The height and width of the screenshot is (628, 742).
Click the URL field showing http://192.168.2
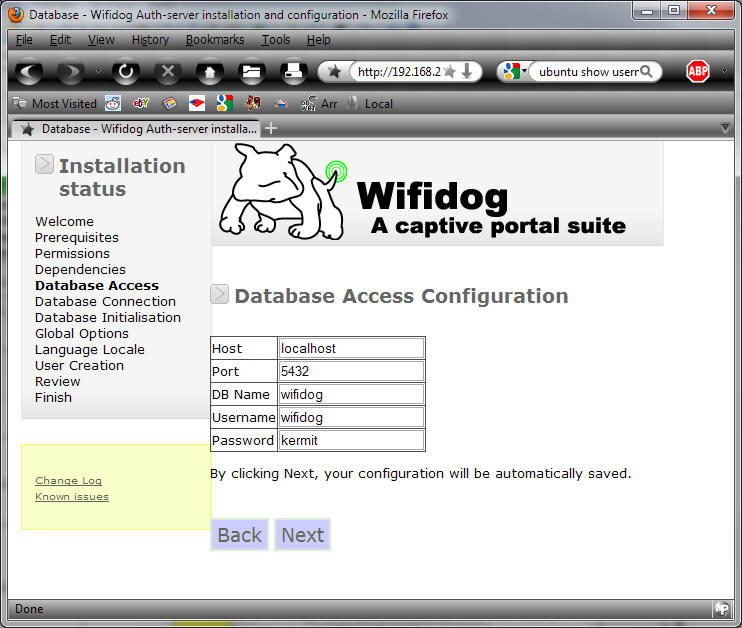399,72
